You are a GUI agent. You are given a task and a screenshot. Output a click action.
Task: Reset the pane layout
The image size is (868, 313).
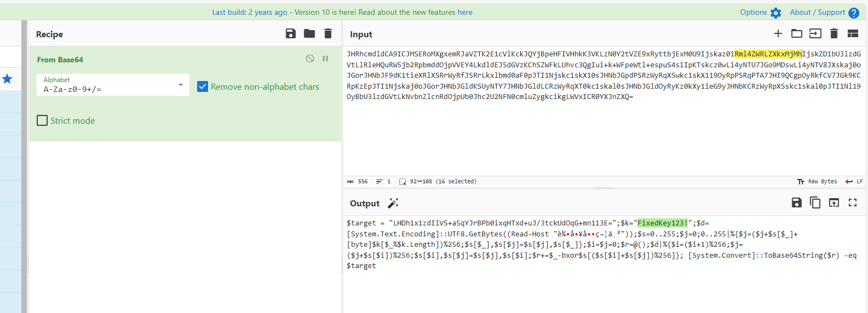tap(853, 34)
